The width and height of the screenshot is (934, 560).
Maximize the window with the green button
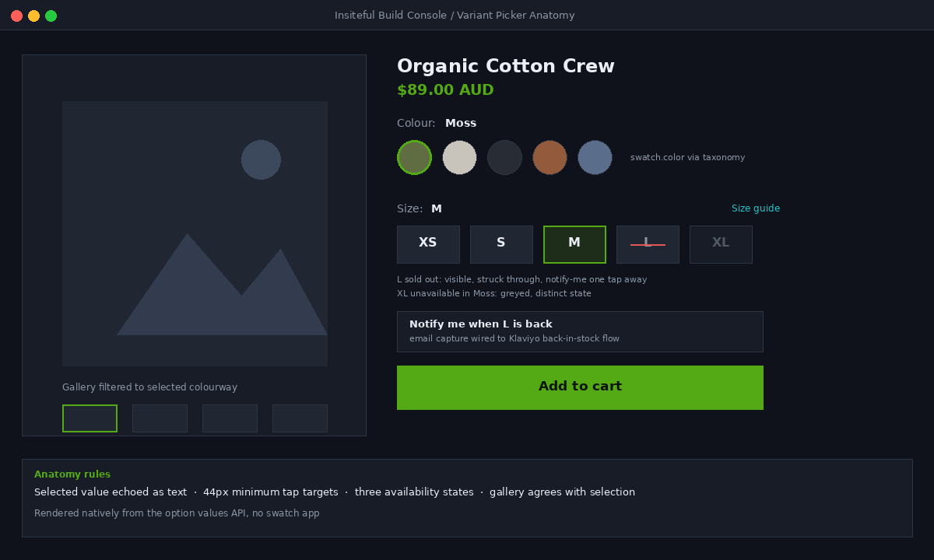(51, 16)
